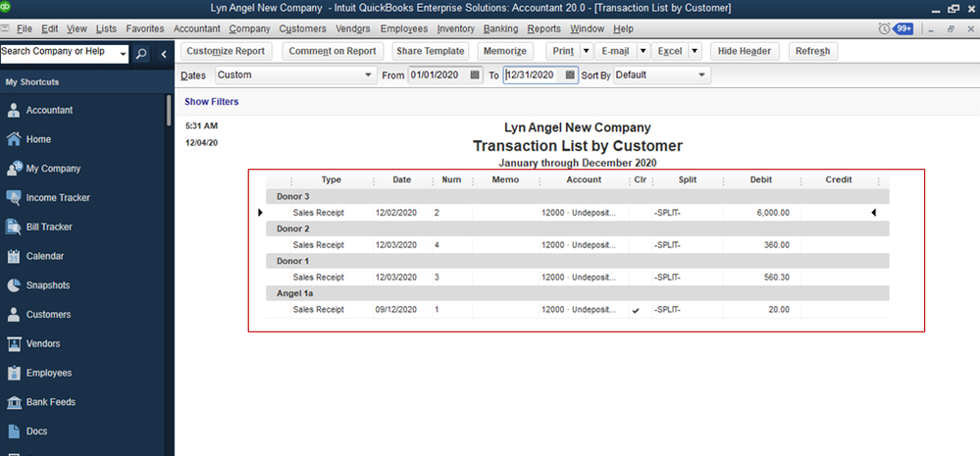
Task: Expand search box options dropdown
Action: (x=124, y=54)
